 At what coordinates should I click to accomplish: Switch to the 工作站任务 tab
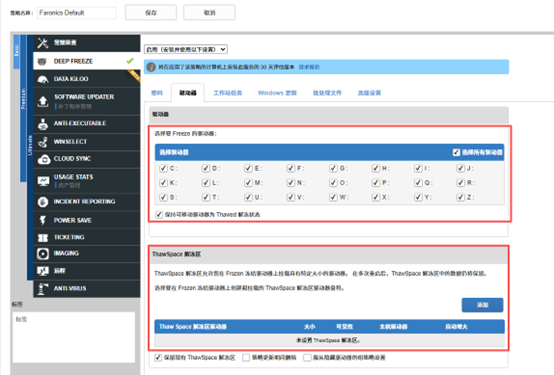pyautogui.click(x=228, y=93)
